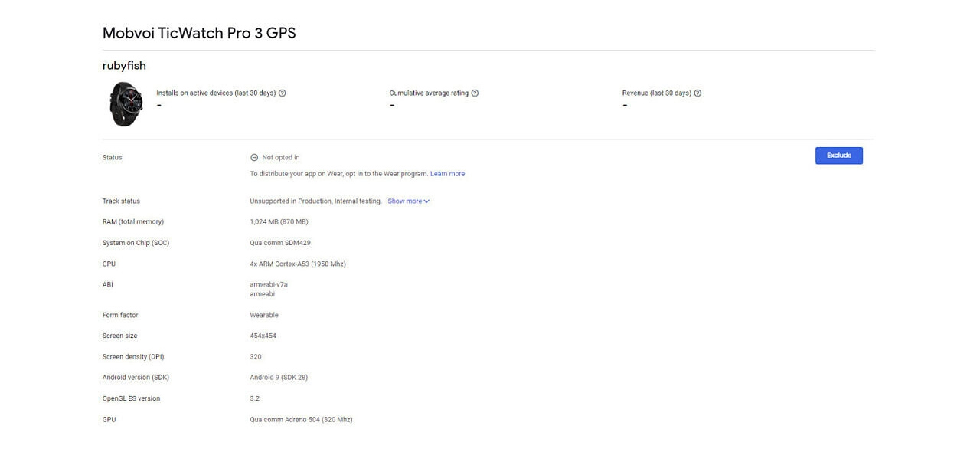Click the Not opted in status icon
The image size is (980, 452).
point(254,158)
